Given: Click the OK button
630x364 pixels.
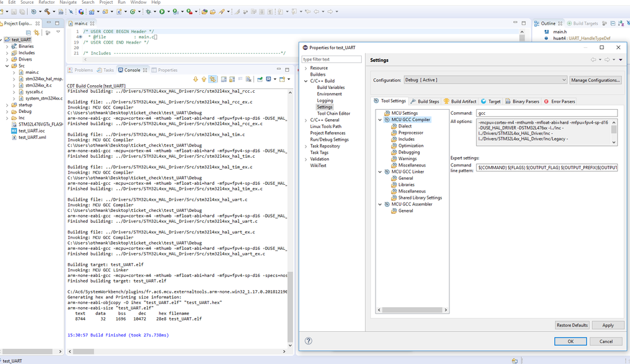Looking at the screenshot, I should (571, 341).
